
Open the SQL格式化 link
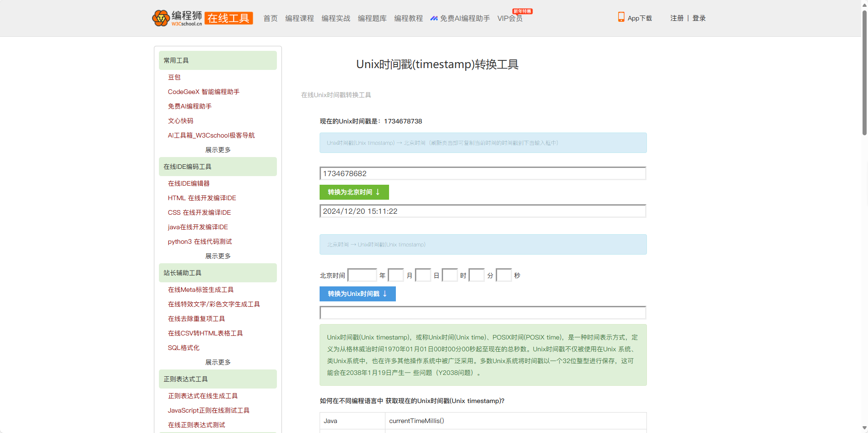point(184,348)
